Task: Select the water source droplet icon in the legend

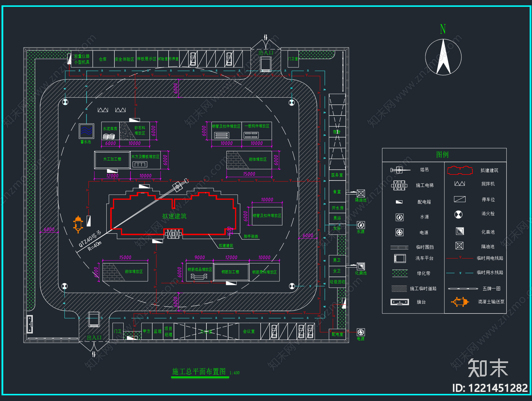Action: pos(400,217)
